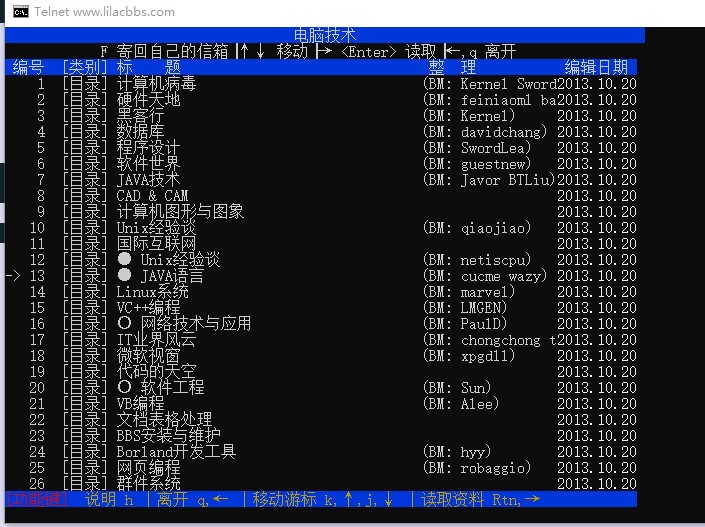The image size is (705, 527).
Task: Open directory entry 2 硬件天地
Action: (148, 100)
